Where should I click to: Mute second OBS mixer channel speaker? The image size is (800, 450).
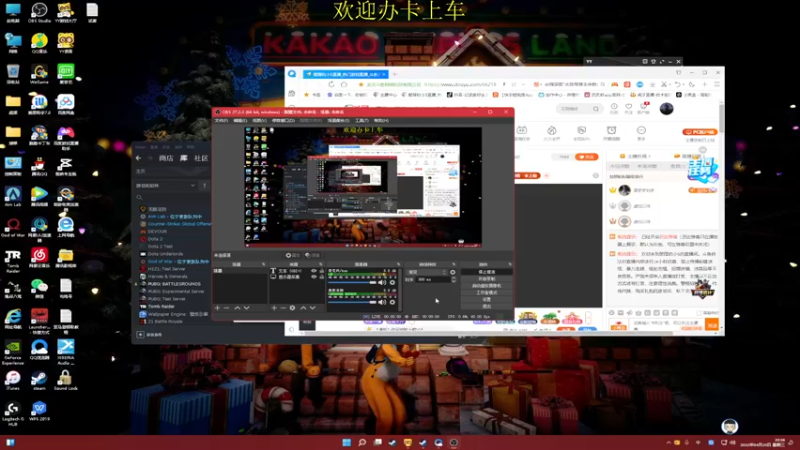tap(382, 302)
